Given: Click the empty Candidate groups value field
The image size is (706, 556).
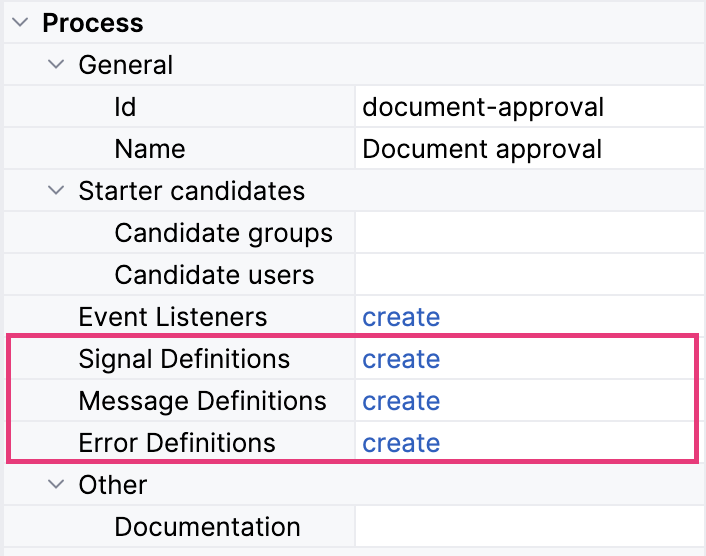Looking at the screenshot, I should pyautogui.click(x=530, y=233).
